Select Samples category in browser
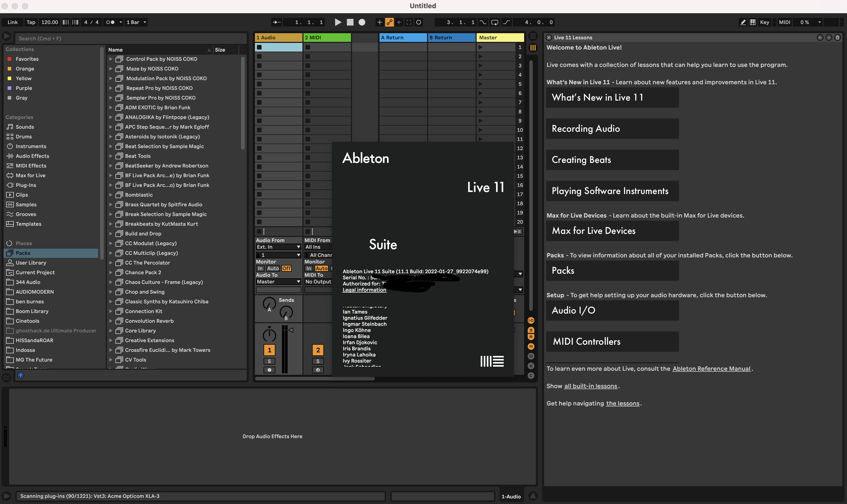Image resolution: width=847 pixels, height=504 pixels. 26,205
